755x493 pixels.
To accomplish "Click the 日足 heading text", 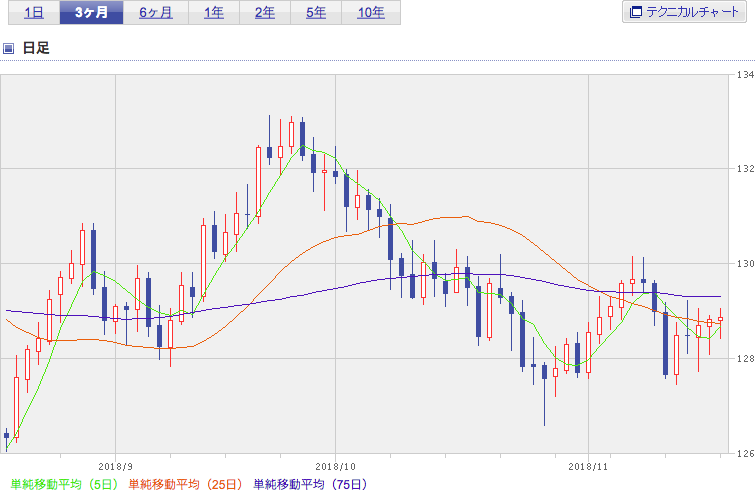I will tap(36, 48).
